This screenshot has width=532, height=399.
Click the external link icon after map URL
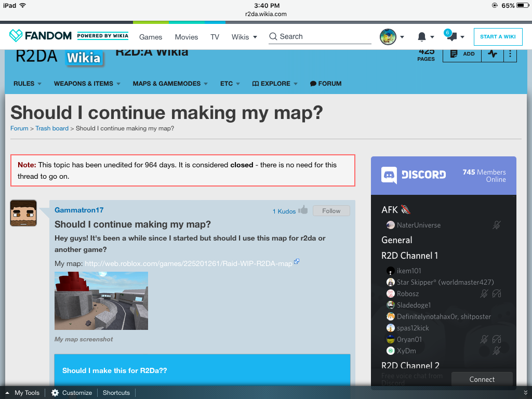pos(297,261)
